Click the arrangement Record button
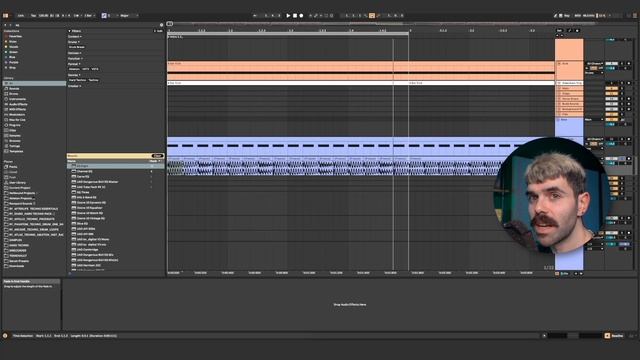 click(x=301, y=16)
